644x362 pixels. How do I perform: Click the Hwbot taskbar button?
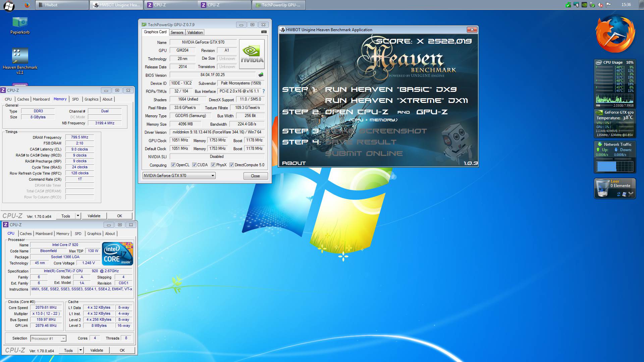coord(62,5)
